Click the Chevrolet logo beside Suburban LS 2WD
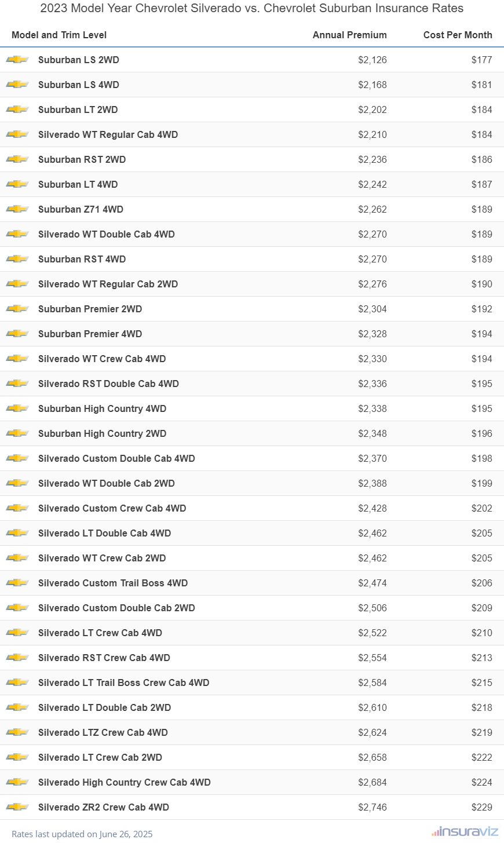This screenshot has height=843, width=504. point(17,60)
